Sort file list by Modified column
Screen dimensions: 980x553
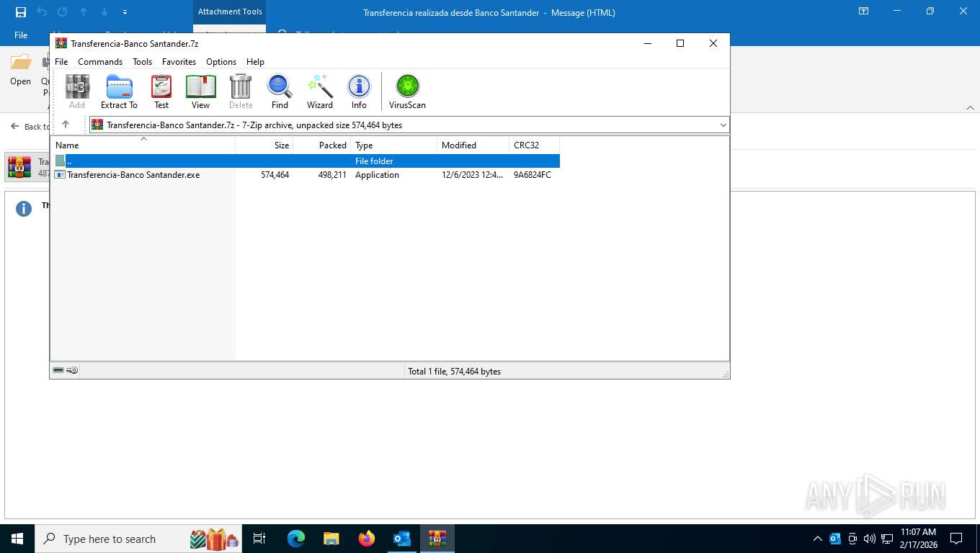[x=473, y=145]
